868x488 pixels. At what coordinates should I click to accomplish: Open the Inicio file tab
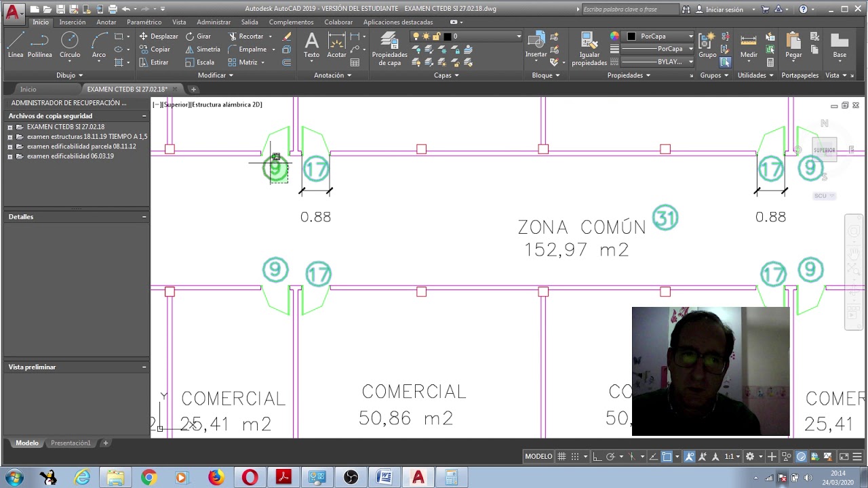(28, 89)
